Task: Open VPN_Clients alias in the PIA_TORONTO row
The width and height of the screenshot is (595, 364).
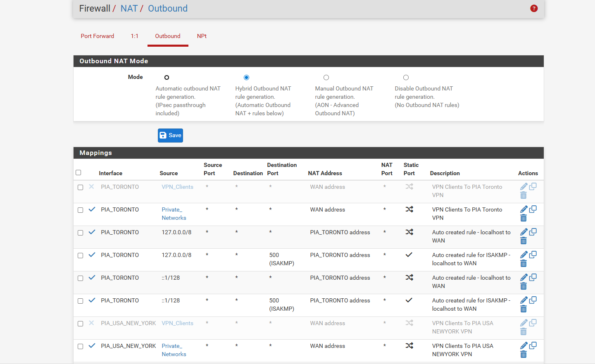Action: click(x=177, y=187)
